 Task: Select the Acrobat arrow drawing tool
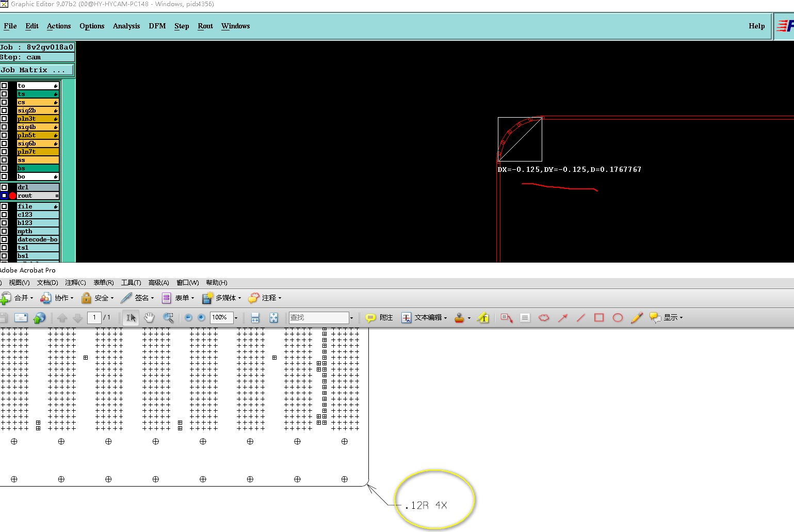(x=562, y=318)
